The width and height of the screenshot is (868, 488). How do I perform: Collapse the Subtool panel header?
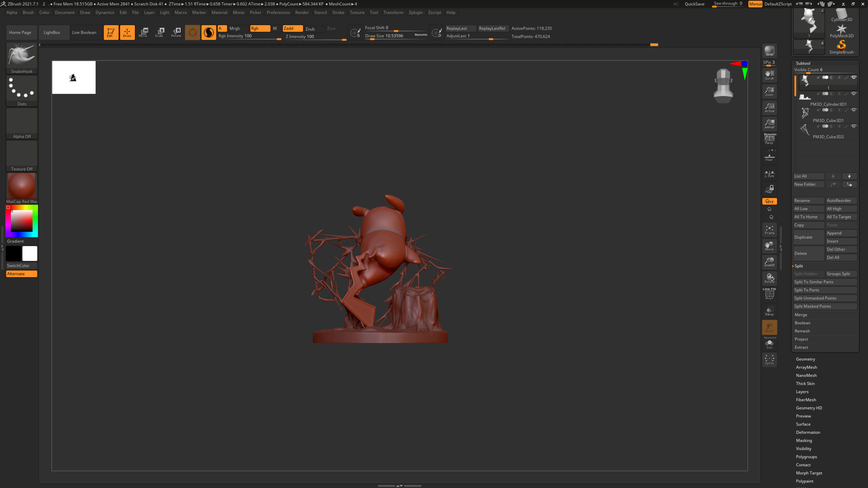click(x=803, y=63)
